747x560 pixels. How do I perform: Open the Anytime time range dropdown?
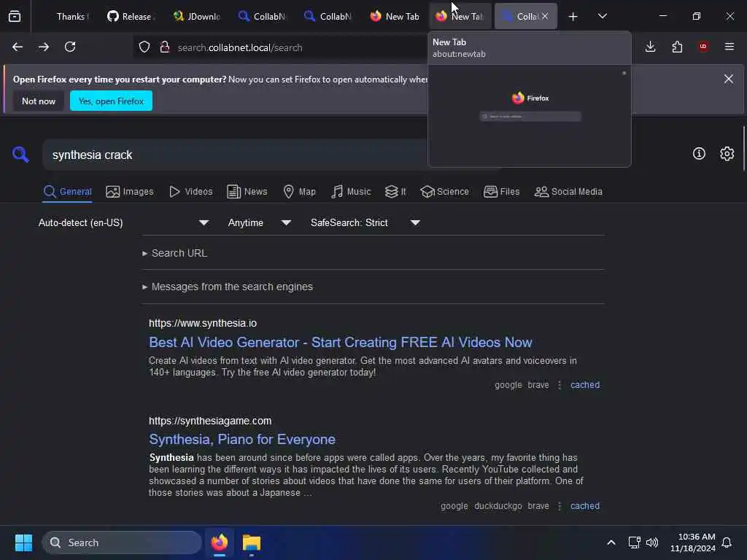pos(259,222)
